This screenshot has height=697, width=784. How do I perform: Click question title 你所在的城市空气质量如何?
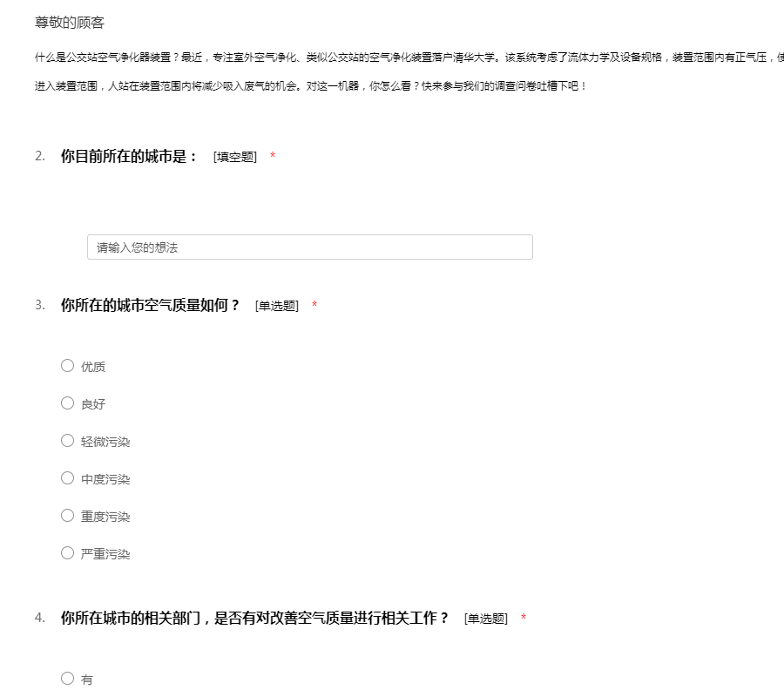[150, 305]
